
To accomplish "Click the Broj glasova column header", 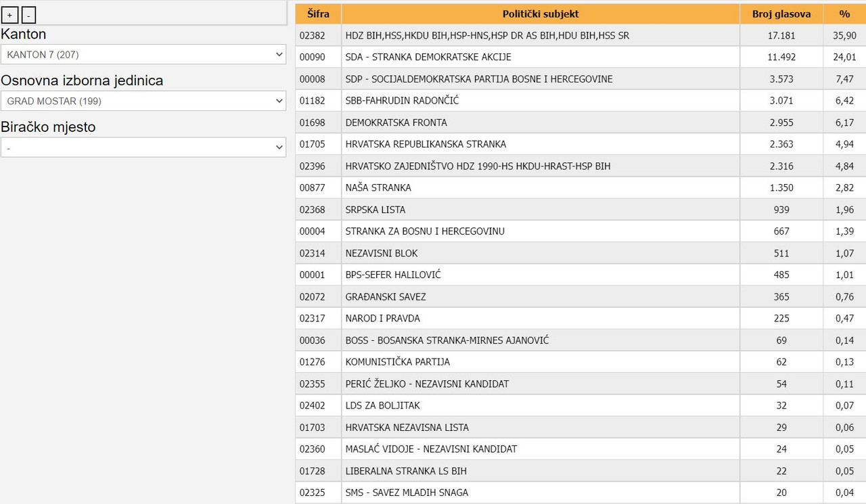I will [781, 14].
